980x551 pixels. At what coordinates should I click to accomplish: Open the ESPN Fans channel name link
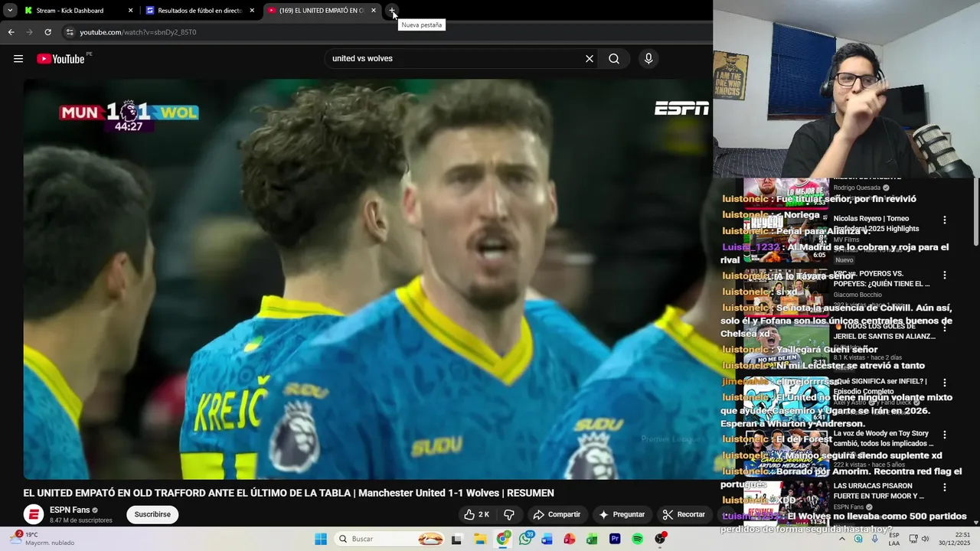69,510
